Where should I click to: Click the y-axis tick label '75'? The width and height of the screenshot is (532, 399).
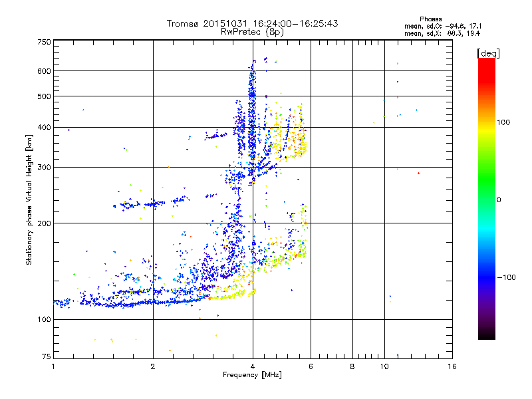tap(47, 356)
